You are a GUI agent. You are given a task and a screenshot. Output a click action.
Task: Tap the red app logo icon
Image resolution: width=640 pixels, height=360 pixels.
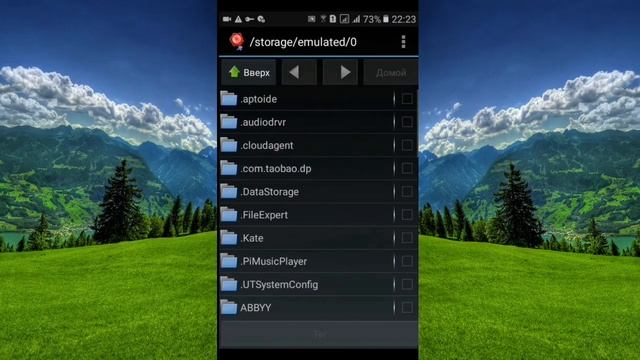pos(237,42)
